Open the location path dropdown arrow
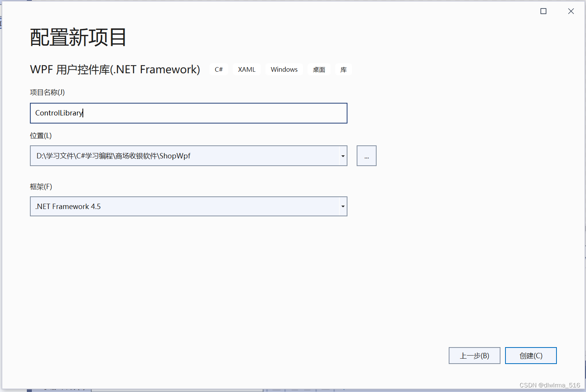The width and height of the screenshot is (586, 392). pyautogui.click(x=343, y=156)
